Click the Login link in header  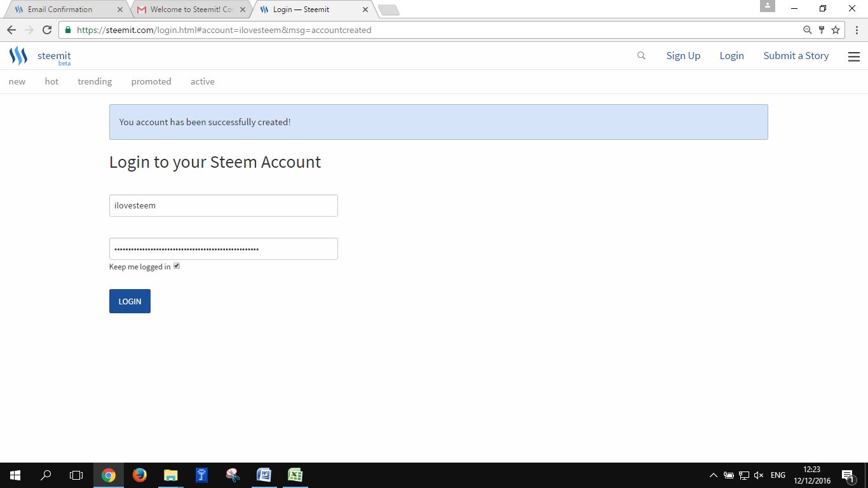coord(731,56)
